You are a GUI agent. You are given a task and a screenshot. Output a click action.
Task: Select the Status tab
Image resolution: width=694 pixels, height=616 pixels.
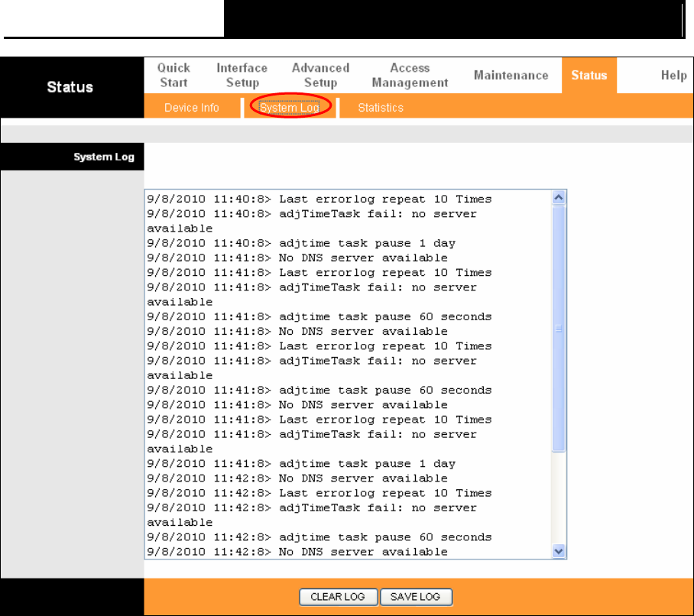[x=589, y=75]
